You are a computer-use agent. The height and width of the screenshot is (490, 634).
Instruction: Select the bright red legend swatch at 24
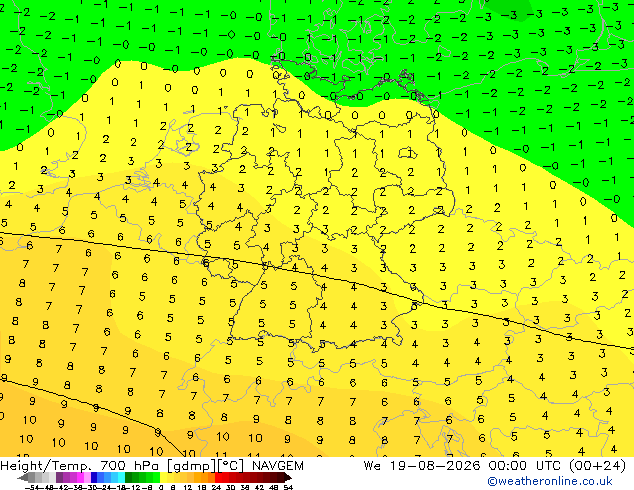pyautogui.click(x=218, y=477)
